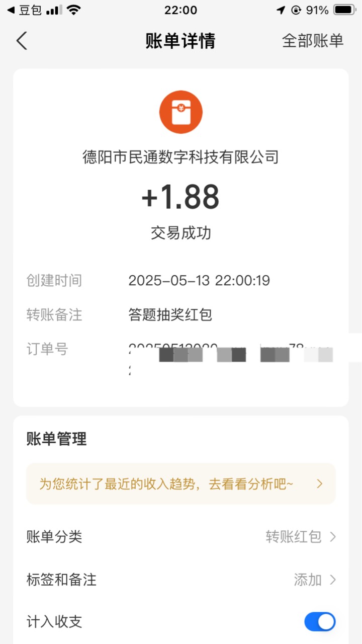Screen dimensions: 362x644
Task: Open the 去看看分析吧 income trend banner
Action: click(x=181, y=484)
